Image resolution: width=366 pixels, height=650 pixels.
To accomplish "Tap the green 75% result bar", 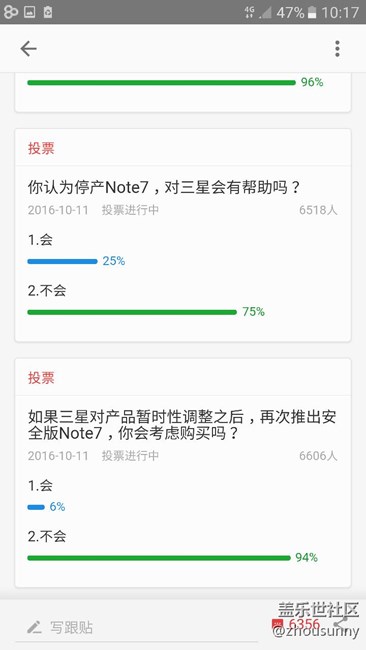I will (x=132, y=312).
